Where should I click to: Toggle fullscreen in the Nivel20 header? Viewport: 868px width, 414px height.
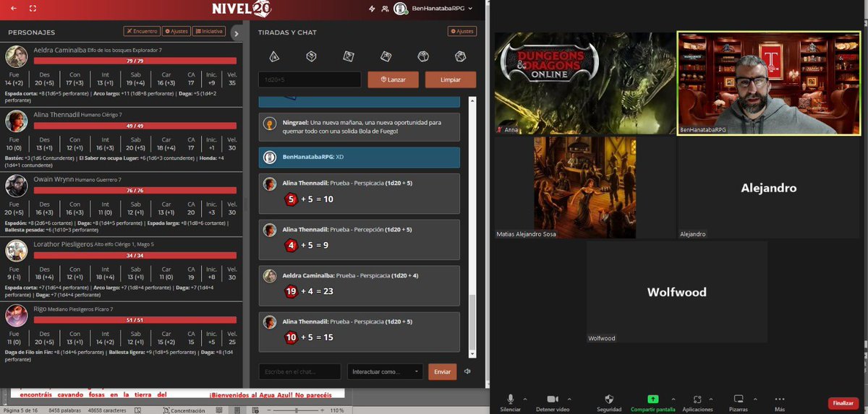click(33, 8)
